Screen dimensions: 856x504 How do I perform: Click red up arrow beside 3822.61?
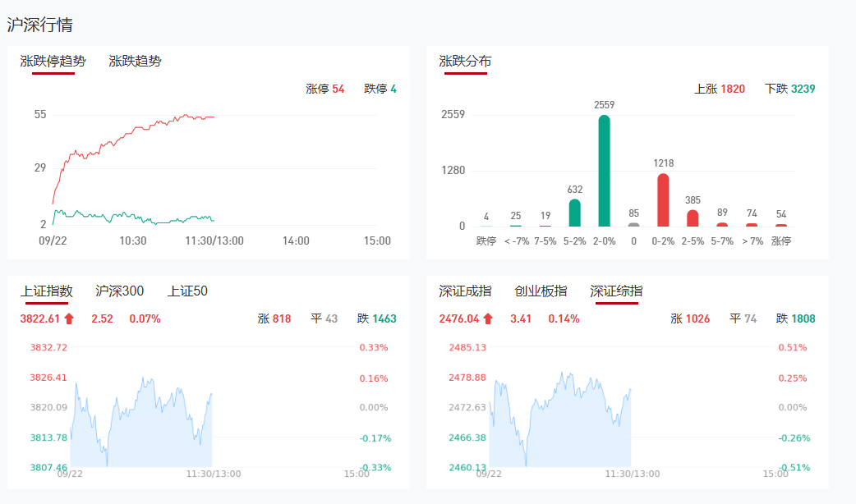tap(69, 318)
